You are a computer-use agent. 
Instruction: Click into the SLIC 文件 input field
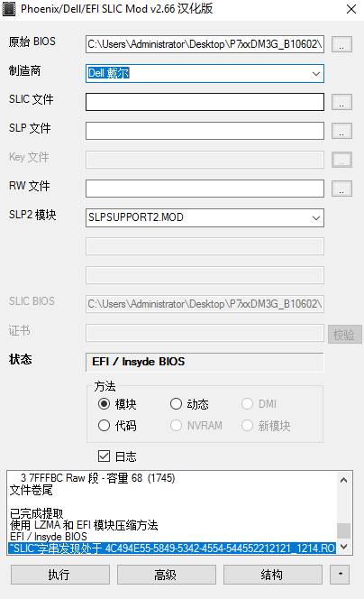(x=205, y=102)
